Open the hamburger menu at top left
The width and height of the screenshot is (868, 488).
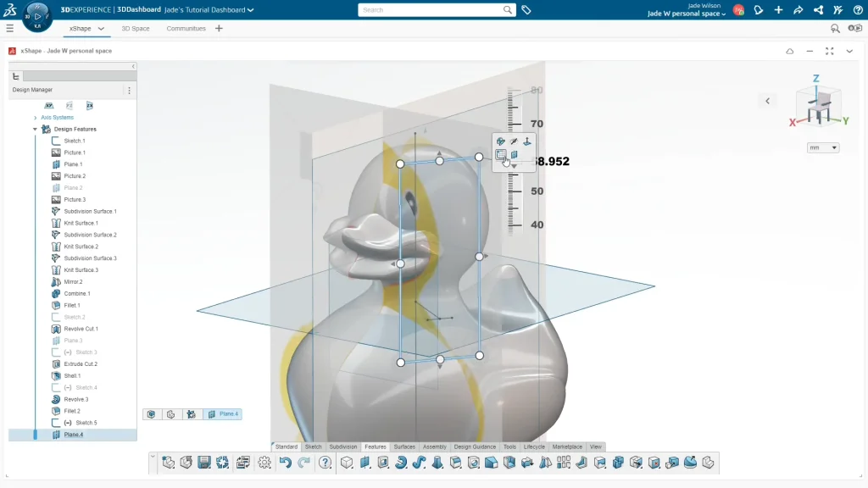coord(10,28)
